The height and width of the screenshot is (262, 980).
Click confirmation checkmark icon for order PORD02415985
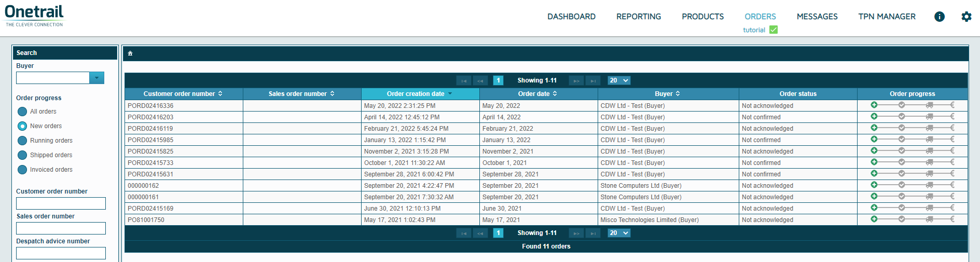(902, 140)
